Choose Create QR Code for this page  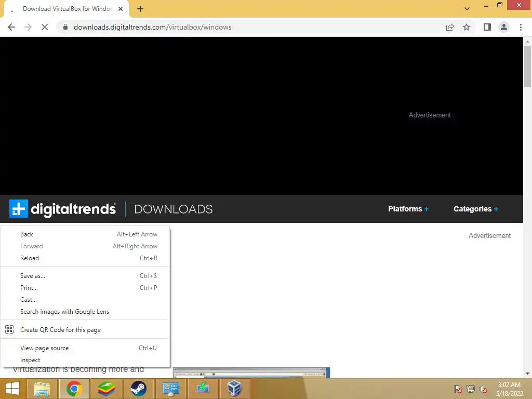(x=85, y=330)
